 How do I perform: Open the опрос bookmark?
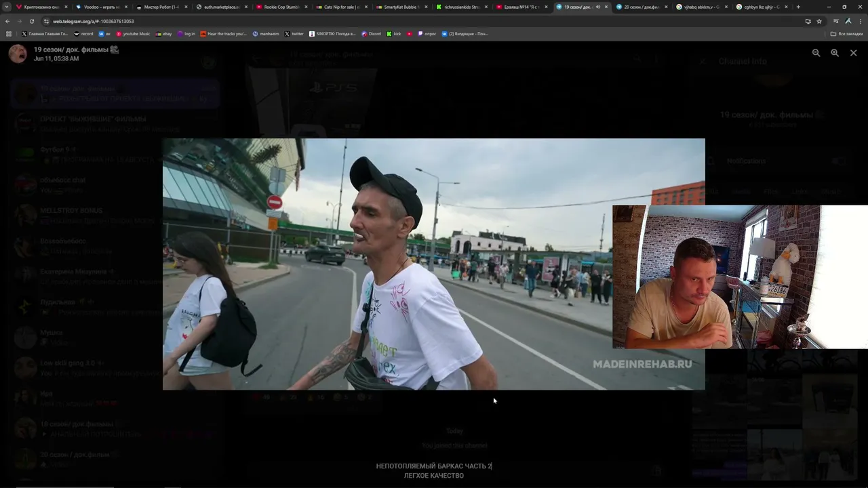[427, 34]
